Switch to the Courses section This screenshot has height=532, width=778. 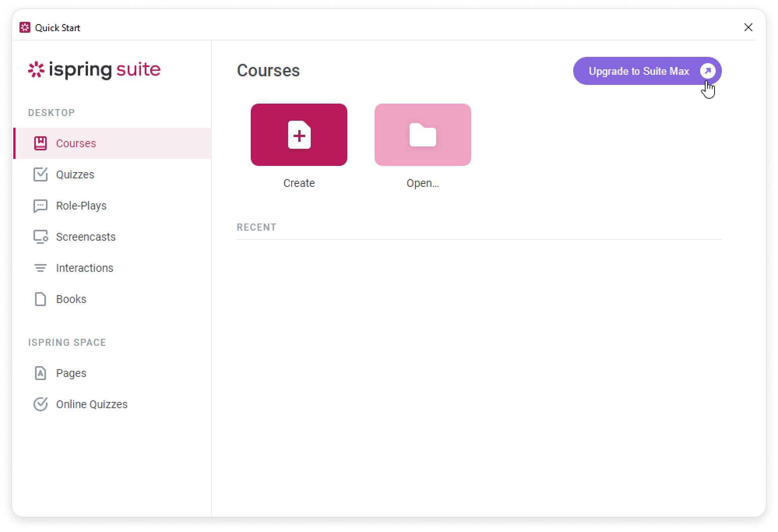tap(76, 143)
